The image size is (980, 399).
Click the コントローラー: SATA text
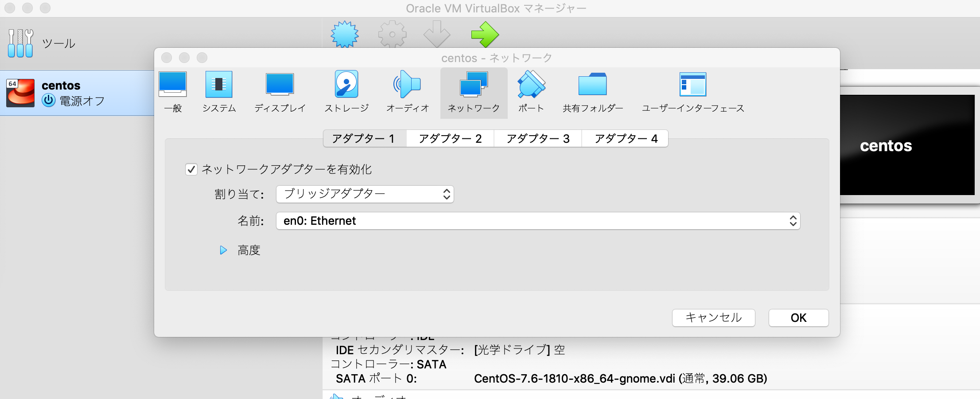click(389, 364)
